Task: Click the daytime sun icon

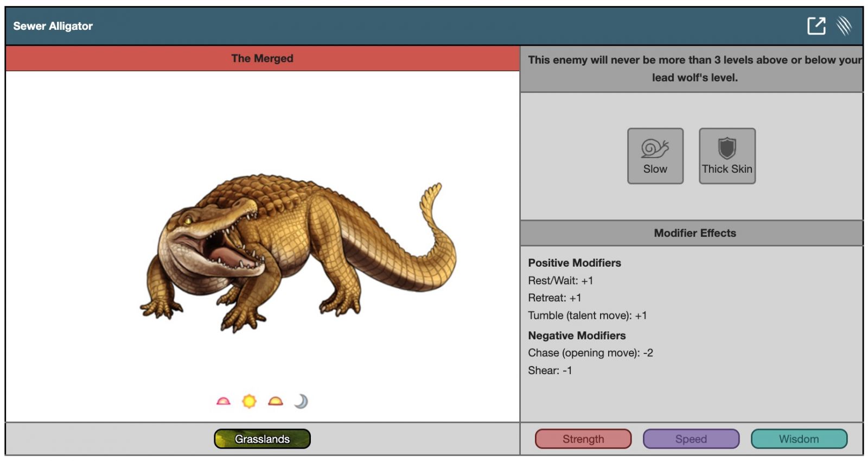Action: pos(249,401)
